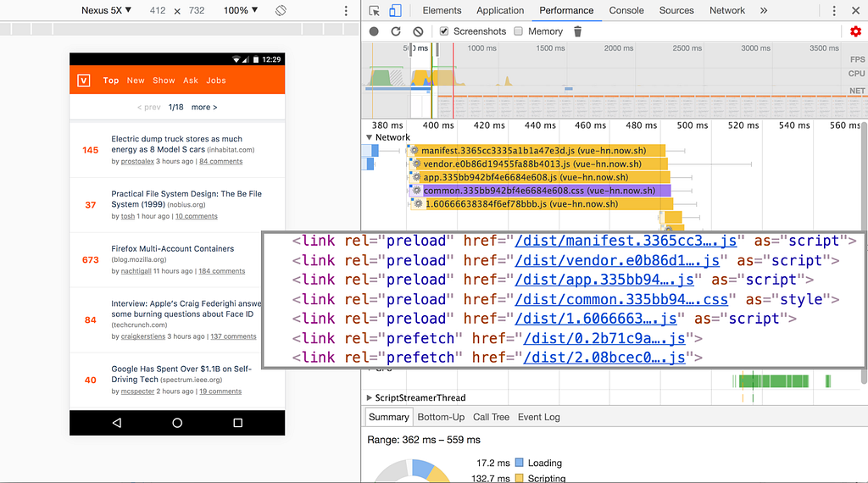
Task: Show more DevTools tabs chevron
Action: (764, 10)
